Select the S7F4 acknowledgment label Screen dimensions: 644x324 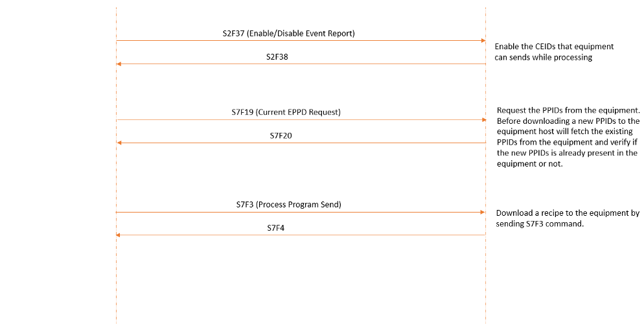pos(275,228)
